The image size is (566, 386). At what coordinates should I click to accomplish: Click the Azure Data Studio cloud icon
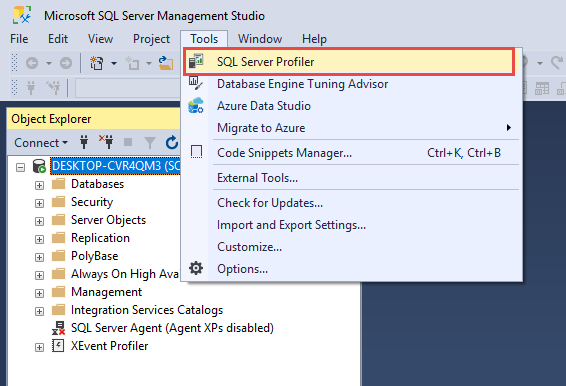[x=196, y=105]
